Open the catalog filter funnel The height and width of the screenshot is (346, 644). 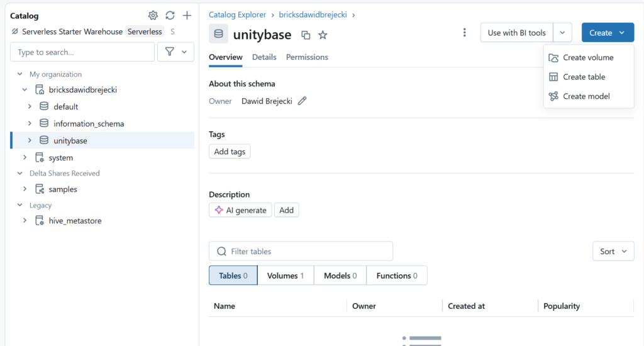(x=175, y=52)
